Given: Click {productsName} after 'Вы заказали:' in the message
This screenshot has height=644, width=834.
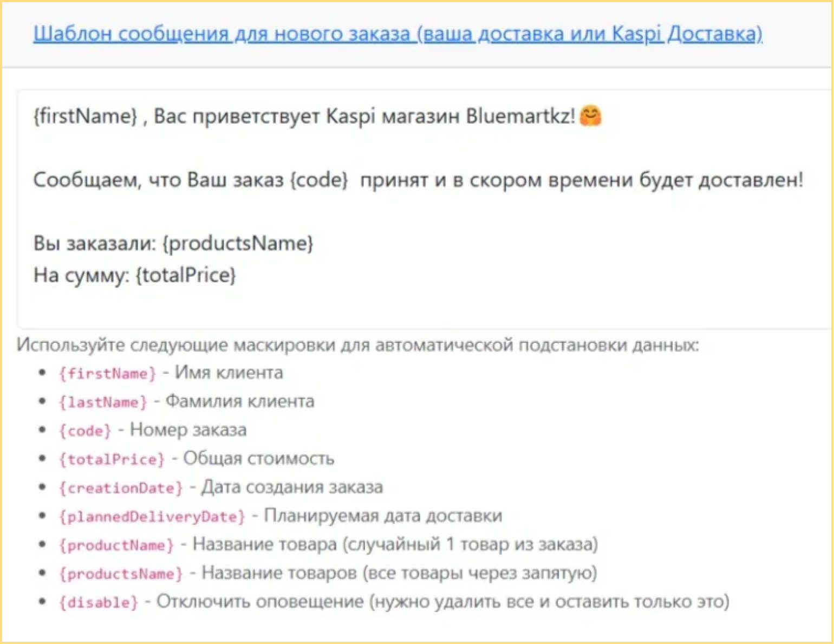Looking at the screenshot, I should 238,244.
